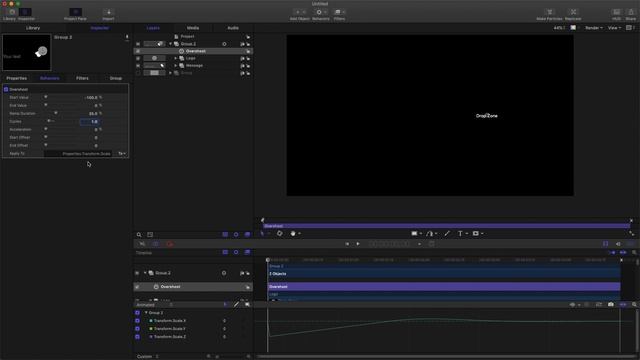This screenshot has width=640, height=360.
Task: Select the Paint Stroke tool
Action: (x=447, y=233)
